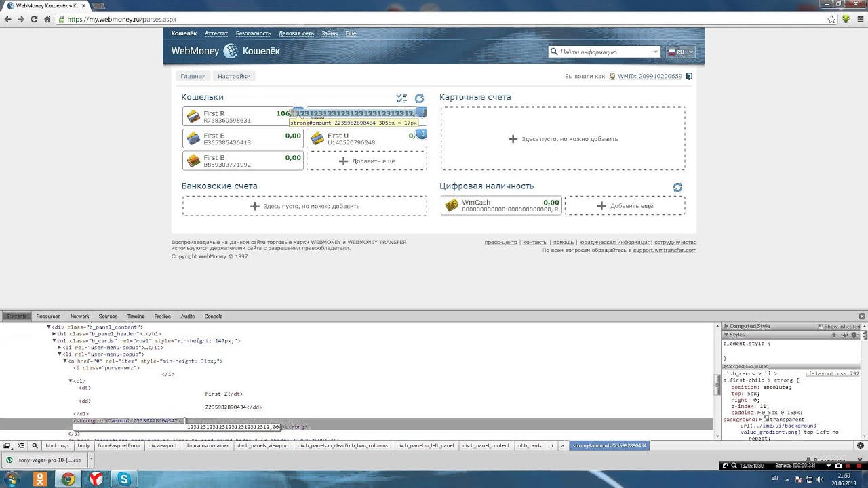Open Odnoklassniki icon in the taskbar
868x488 pixels.
tap(39, 479)
